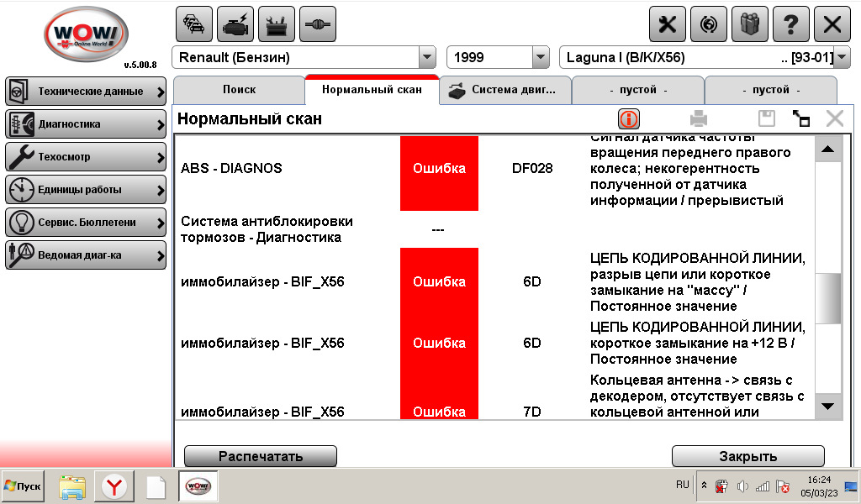
Task: Click the WOW app taskbar button
Action: 198,486
